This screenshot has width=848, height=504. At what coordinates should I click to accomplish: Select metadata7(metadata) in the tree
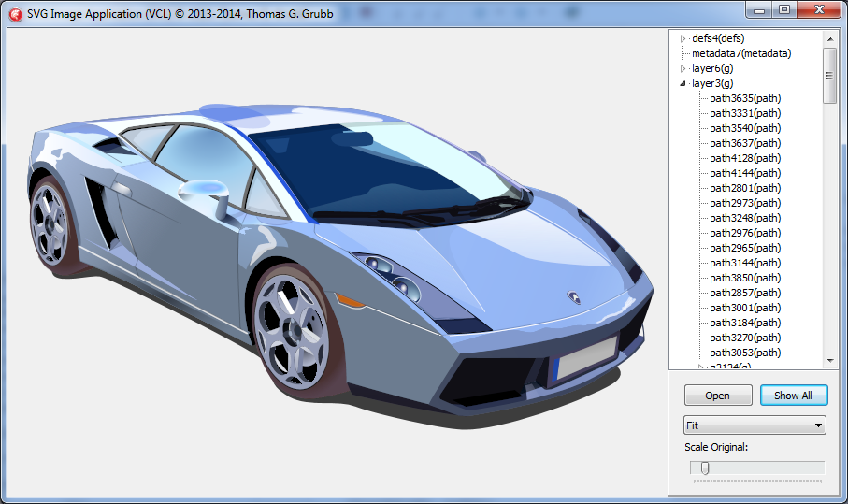pyautogui.click(x=741, y=53)
